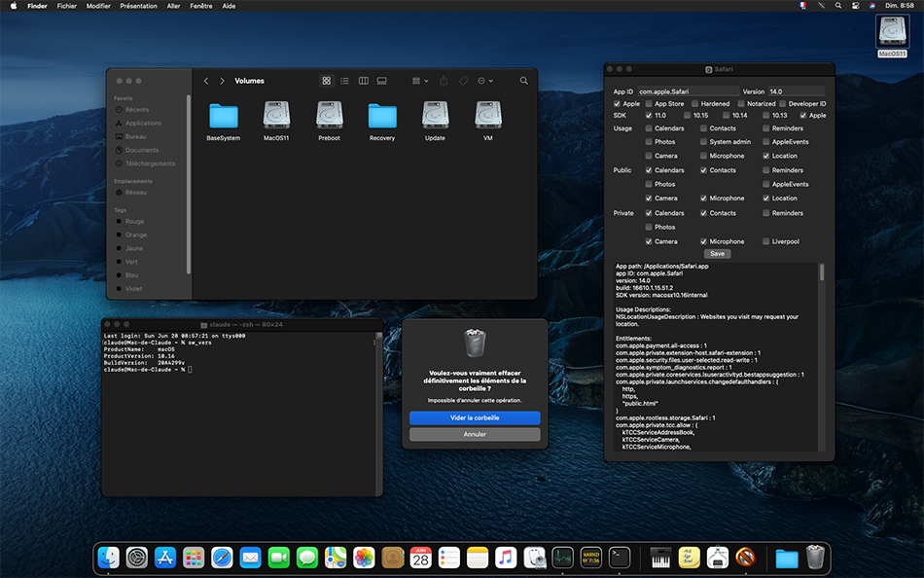Open System Preferences from the Dock
This screenshot has height=578, width=924.
tap(137, 558)
